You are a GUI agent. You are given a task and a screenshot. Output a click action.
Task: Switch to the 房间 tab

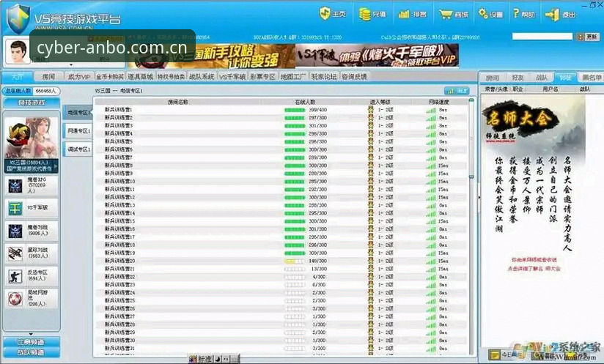tap(48, 77)
